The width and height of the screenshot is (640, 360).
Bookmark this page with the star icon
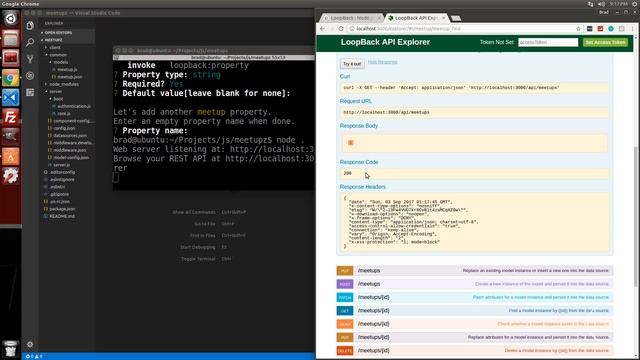pos(578,29)
